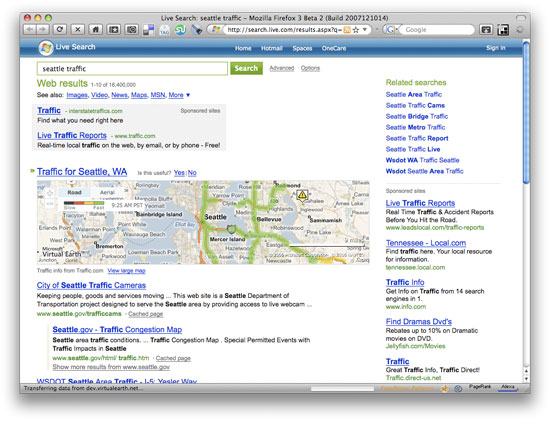Click the del.icio.us squares toolbar icon

(x=148, y=30)
